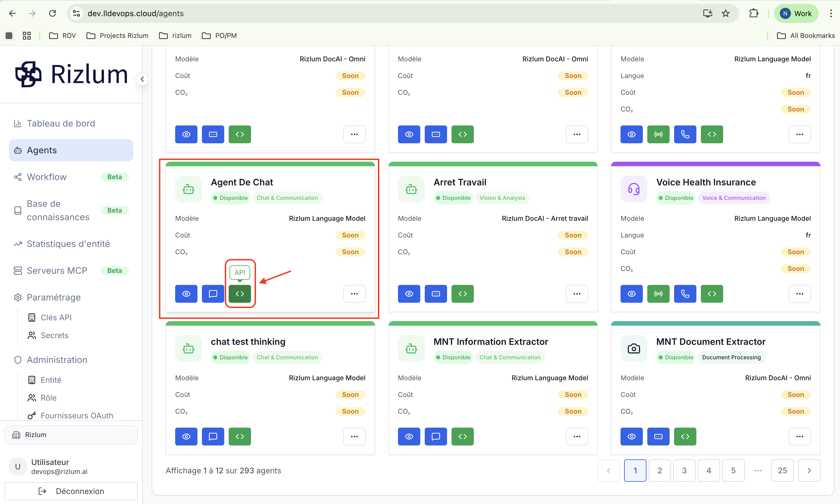The width and height of the screenshot is (840, 504).
Task: Open Rôle administration page
Action: (42, 398)
